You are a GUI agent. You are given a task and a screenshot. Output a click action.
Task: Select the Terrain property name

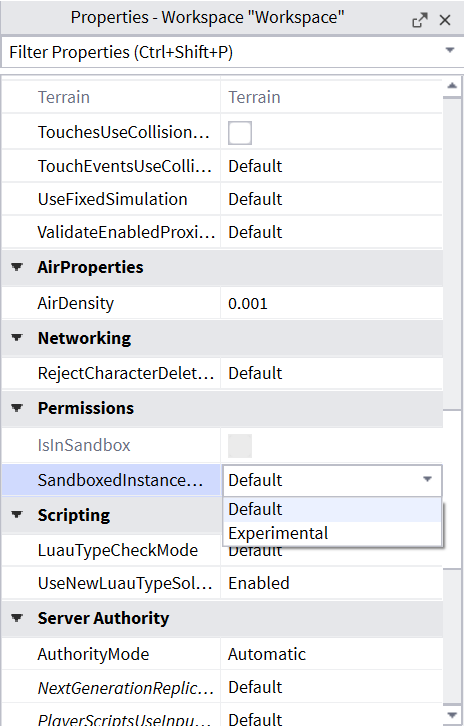click(63, 97)
